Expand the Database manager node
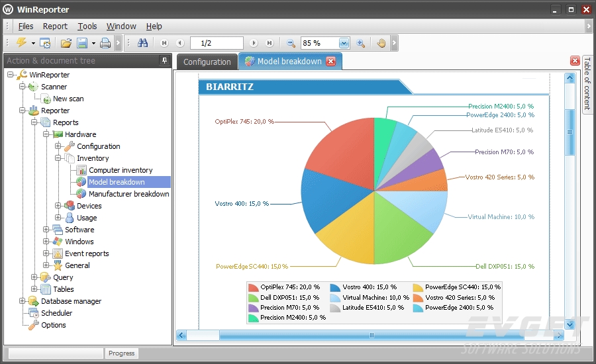 [22, 300]
